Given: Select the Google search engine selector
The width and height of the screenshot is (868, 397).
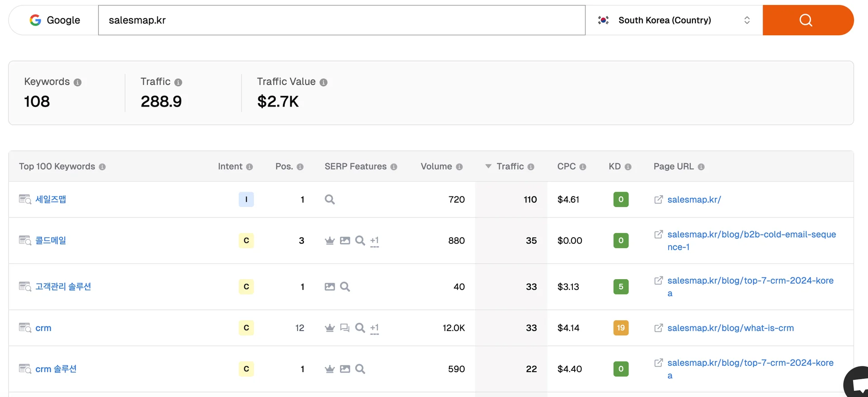Looking at the screenshot, I should point(54,20).
